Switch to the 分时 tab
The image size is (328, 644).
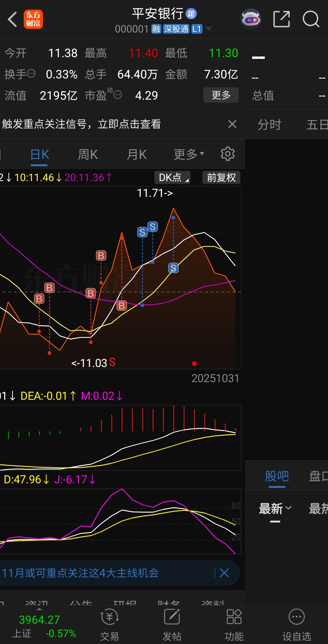click(269, 125)
